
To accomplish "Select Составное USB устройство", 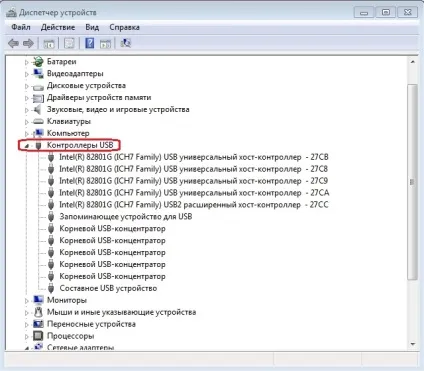I will pos(108,288).
